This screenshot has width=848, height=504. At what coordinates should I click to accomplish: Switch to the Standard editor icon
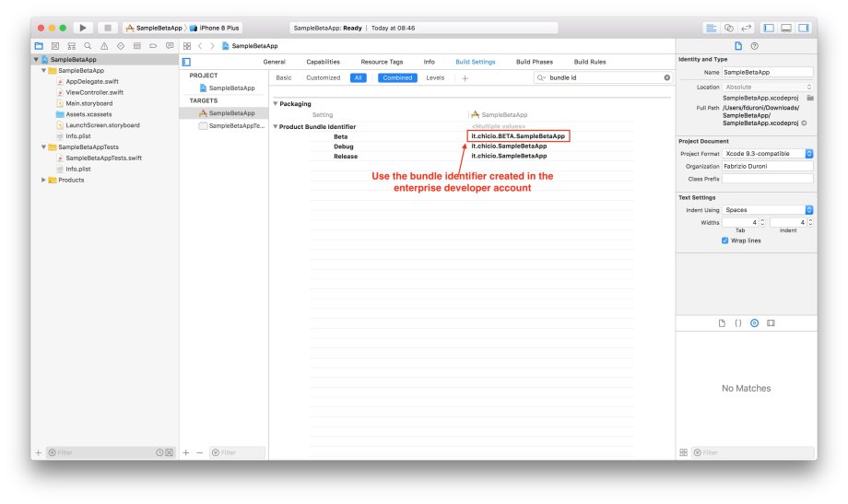[x=712, y=29]
